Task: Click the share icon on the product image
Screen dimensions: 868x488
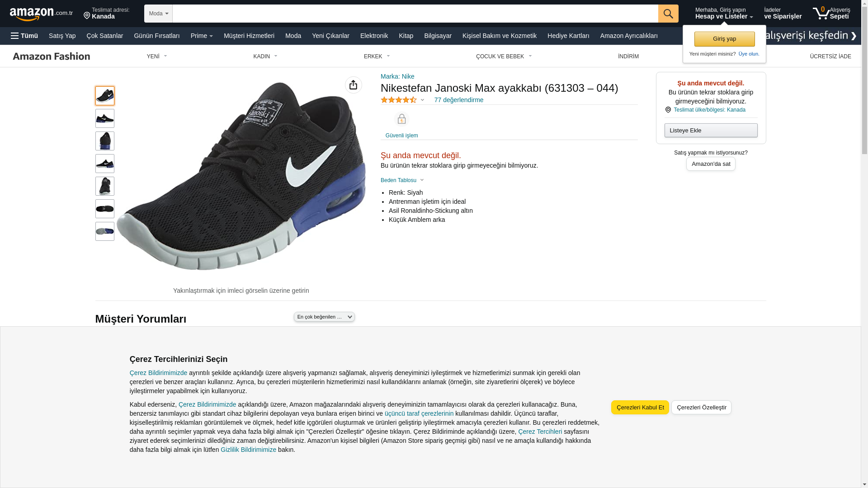Action: tap(353, 85)
